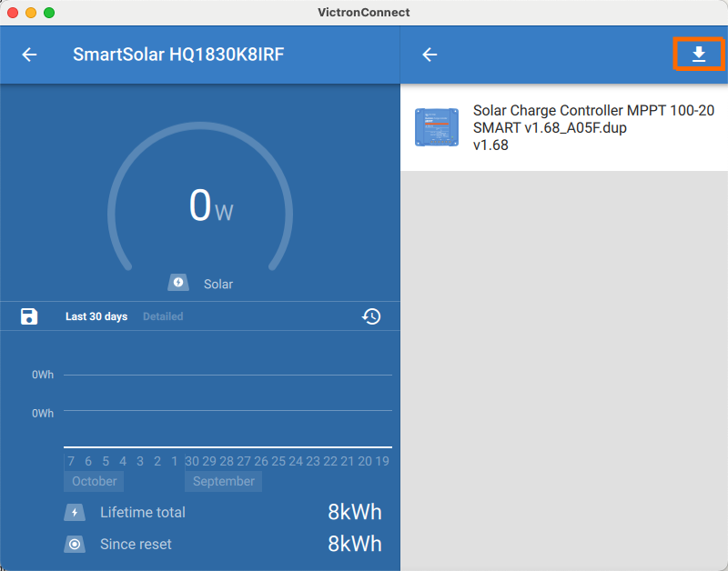
Task: Click the Since reset circle icon
Action: point(75,545)
